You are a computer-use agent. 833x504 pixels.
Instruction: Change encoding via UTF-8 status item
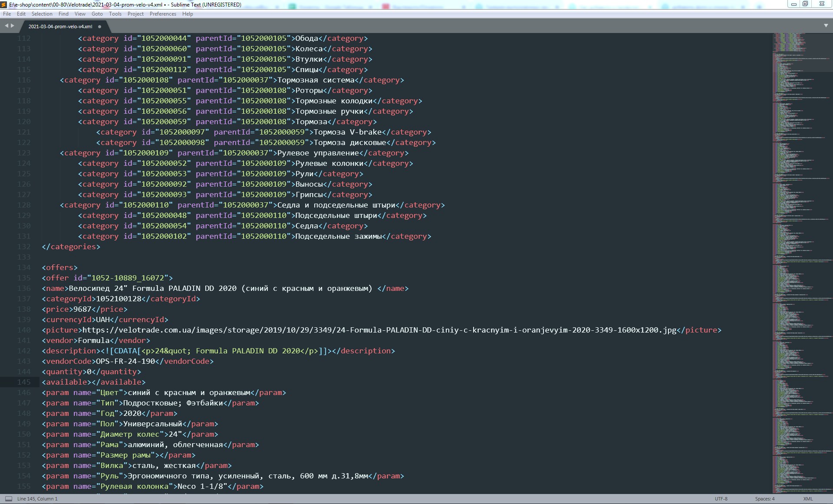tap(721, 499)
